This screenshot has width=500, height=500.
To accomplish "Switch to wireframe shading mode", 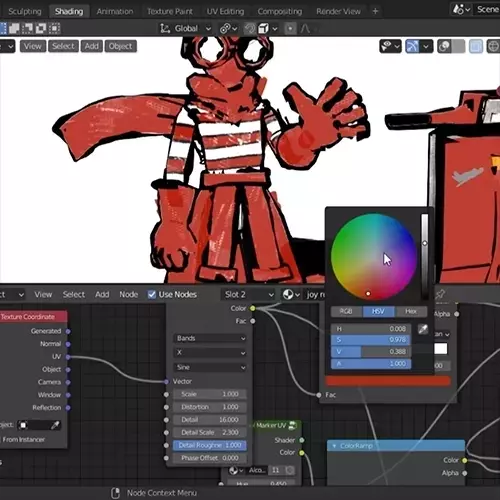I will [493, 46].
